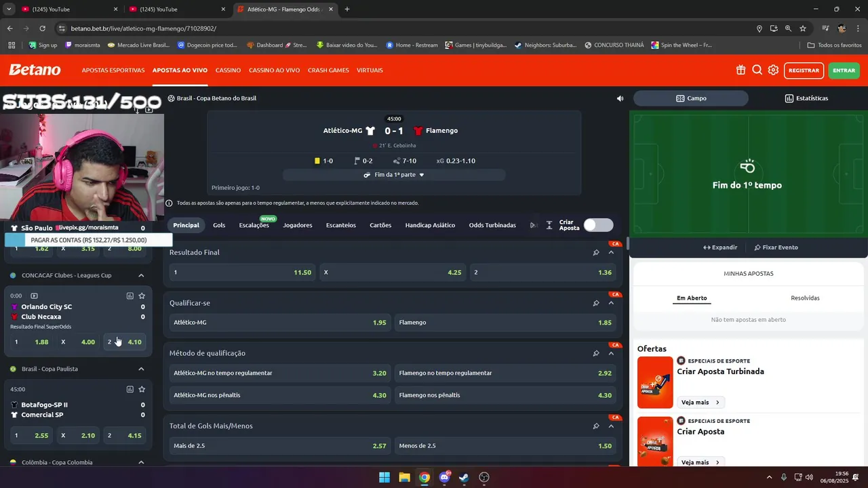
Task: Open the Handicap Asiático tab
Action: (430, 225)
